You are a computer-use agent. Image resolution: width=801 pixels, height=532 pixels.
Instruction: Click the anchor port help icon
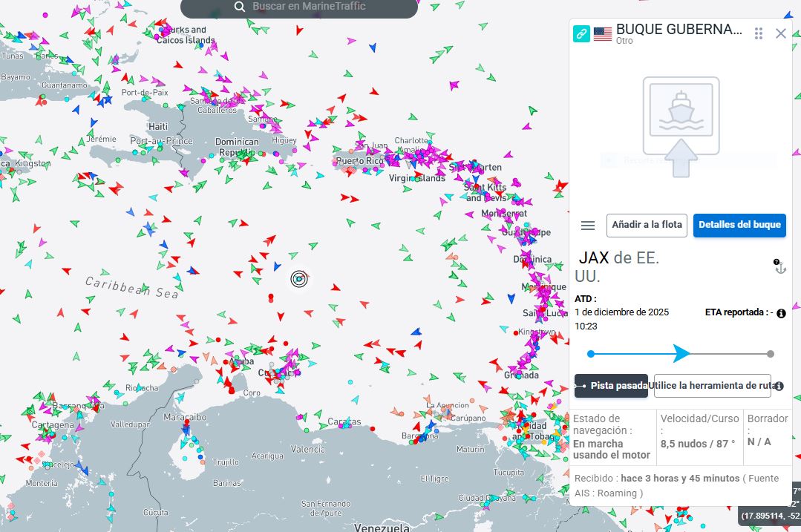point(779,267)
